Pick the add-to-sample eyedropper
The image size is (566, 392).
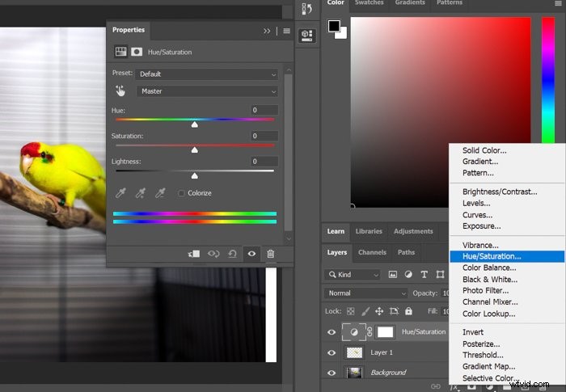tap(141, 193)
